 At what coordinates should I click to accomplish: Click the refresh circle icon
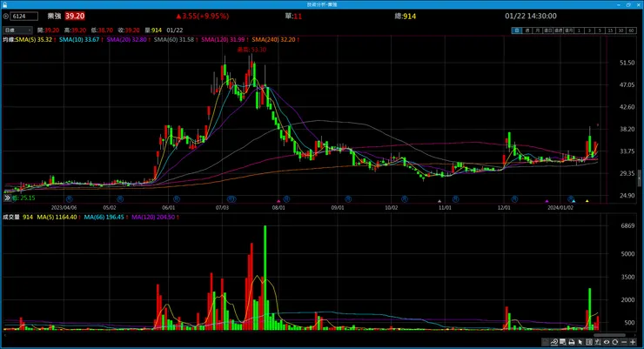(x=615, y=342)
